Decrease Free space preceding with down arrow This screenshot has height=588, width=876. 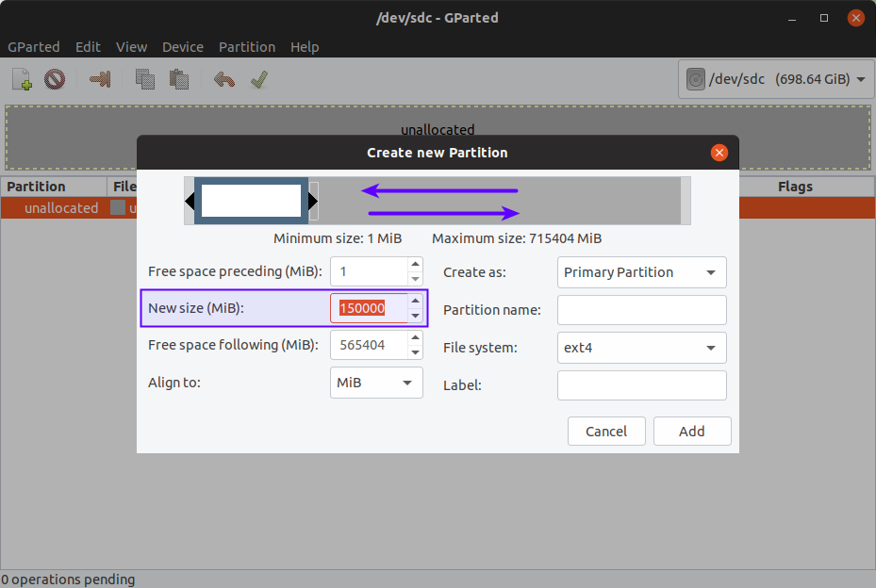pos(416,279)
